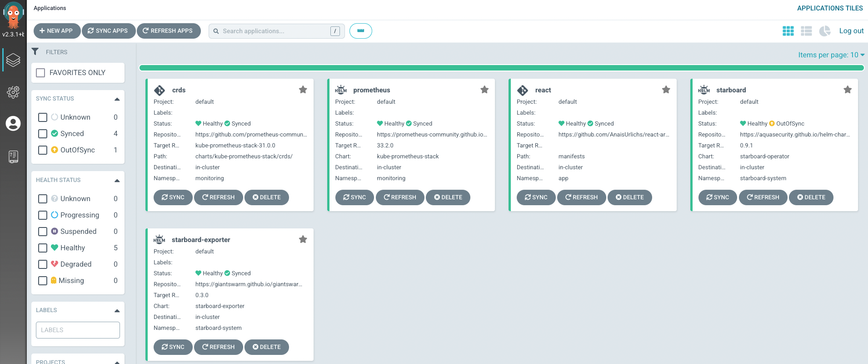Click the green sync status progress bar
868x364 pixels.
click(502, 68)
